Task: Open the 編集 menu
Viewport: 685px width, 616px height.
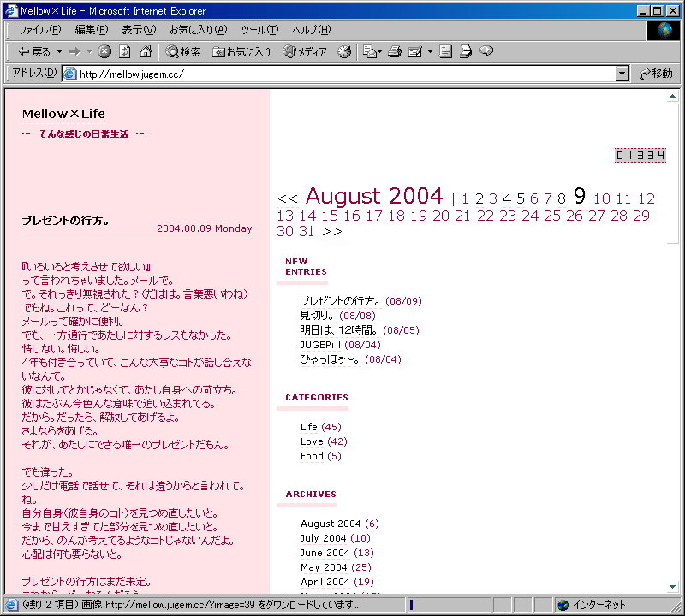Action: (x=92, y=30)
